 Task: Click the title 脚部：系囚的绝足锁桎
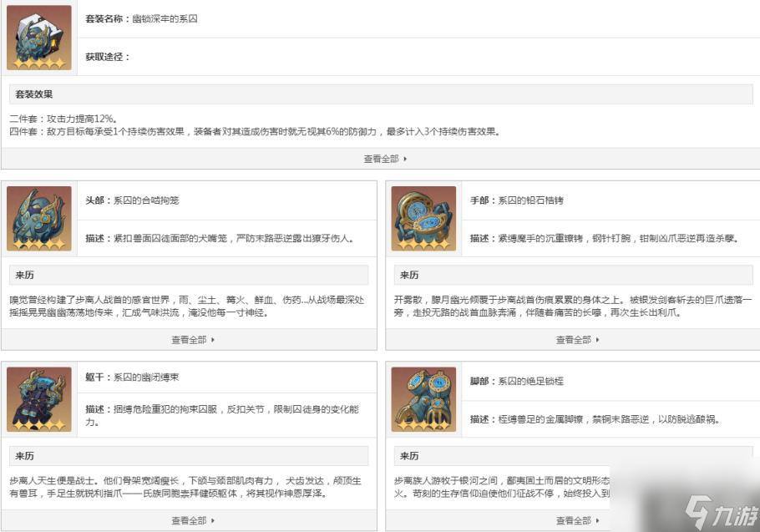[517, 381]
